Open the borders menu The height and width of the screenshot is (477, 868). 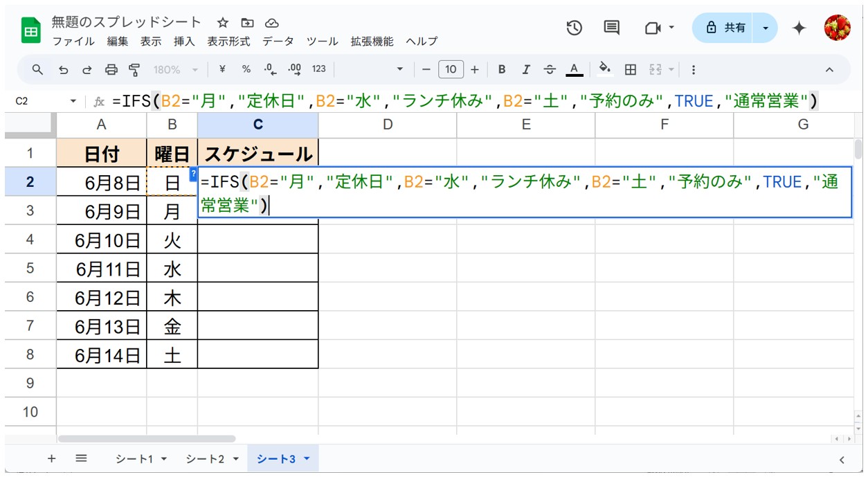[x=631, y=69]
